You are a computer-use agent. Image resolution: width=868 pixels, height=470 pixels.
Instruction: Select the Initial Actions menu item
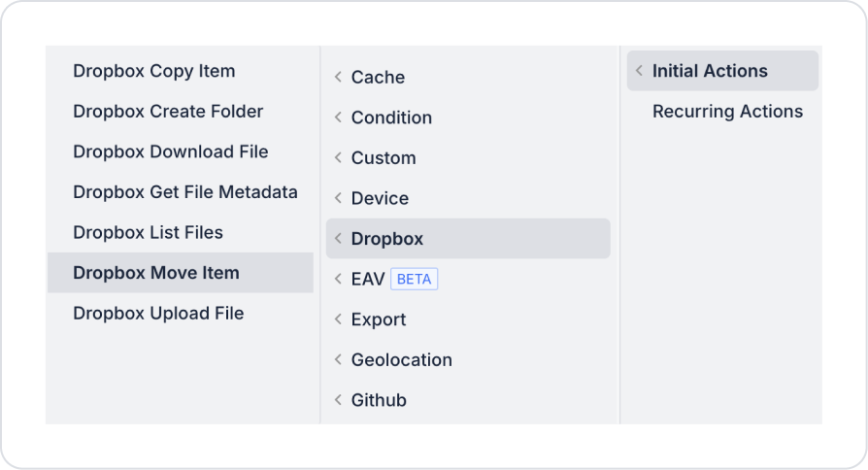(x=722, y=71)
